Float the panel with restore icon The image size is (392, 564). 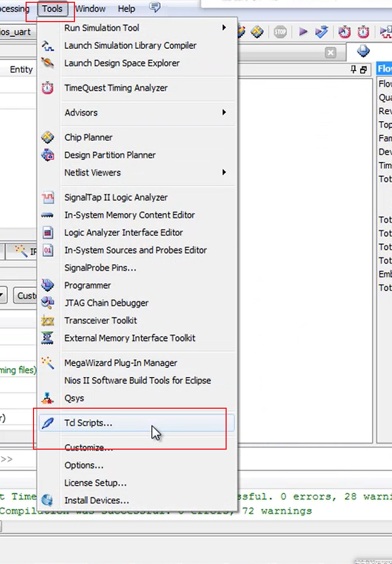364,70
